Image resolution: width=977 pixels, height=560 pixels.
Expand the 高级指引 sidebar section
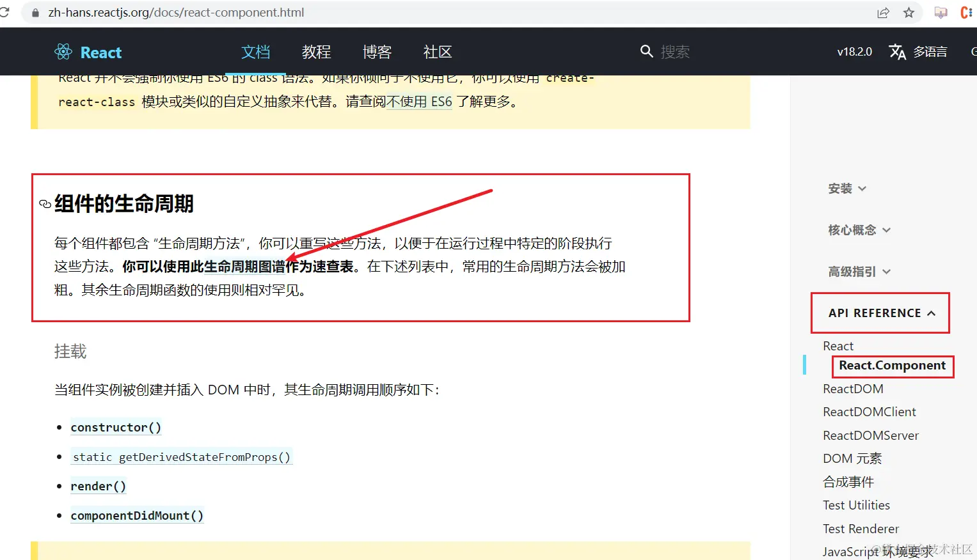pos(859,272)
